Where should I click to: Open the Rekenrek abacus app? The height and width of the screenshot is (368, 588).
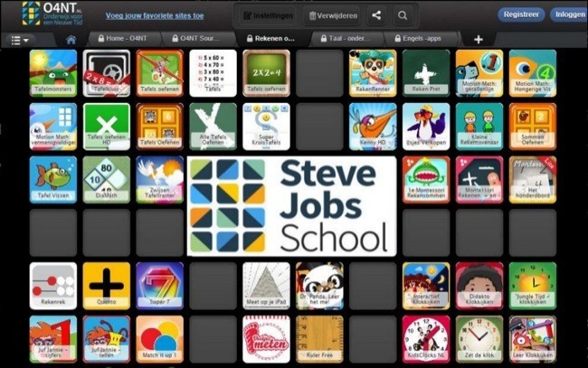(x=52, y=285)
